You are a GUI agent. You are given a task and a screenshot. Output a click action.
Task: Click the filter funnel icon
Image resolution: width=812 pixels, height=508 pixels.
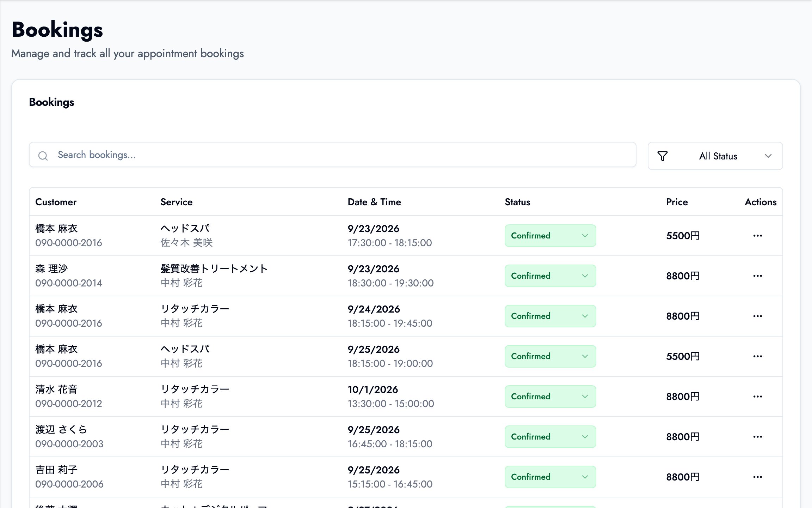[x=663, y=156]
